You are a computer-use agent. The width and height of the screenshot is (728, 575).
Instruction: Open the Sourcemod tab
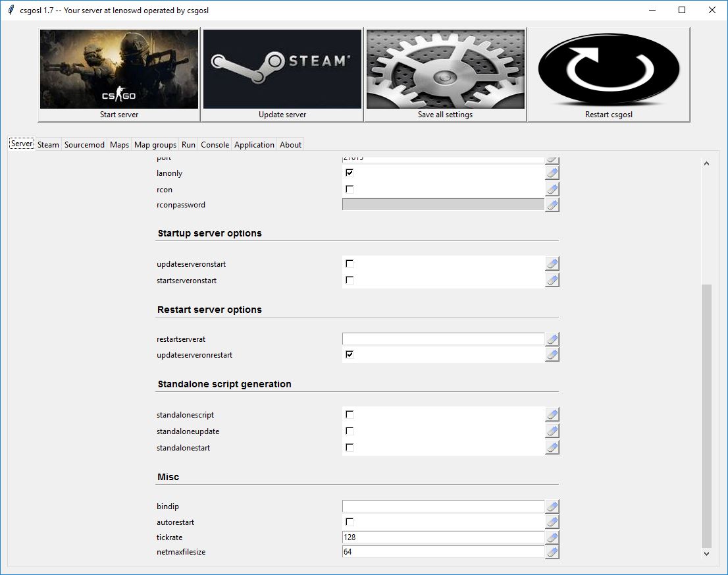[x=84, y=144]
